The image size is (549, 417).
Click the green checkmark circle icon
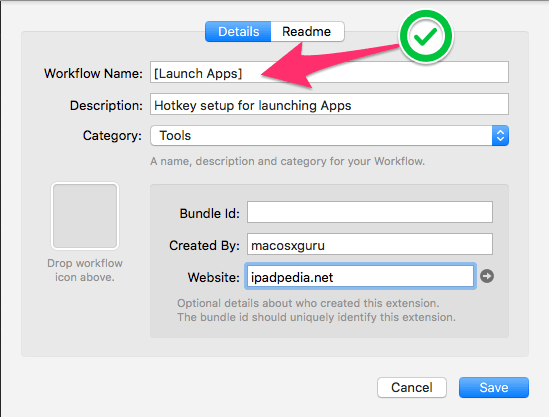click(426, 36)
